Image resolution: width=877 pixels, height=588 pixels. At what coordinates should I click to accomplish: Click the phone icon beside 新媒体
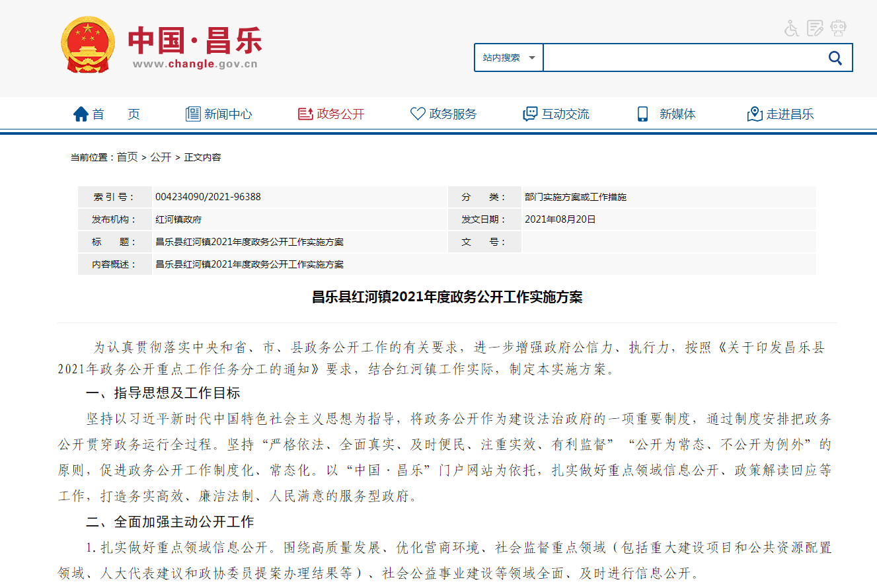pos(642,114)
